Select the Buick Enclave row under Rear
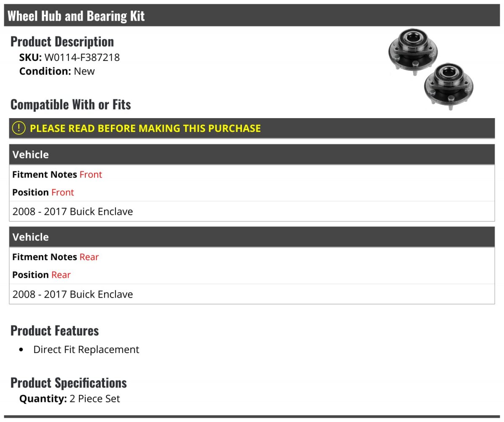Image resolution: width=504 pixels, height=422 pixels. tap(252, 294)
